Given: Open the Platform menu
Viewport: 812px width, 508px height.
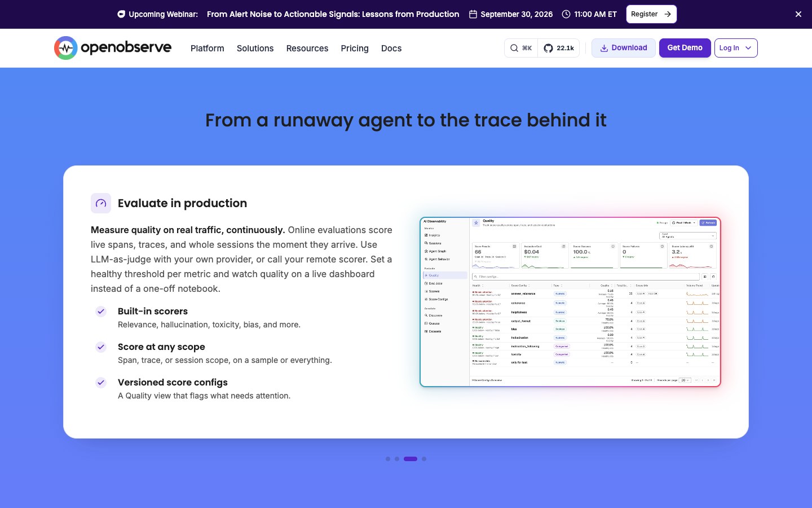Looking at the screenshot, I should pyautogui.click(x=208, y=49).
